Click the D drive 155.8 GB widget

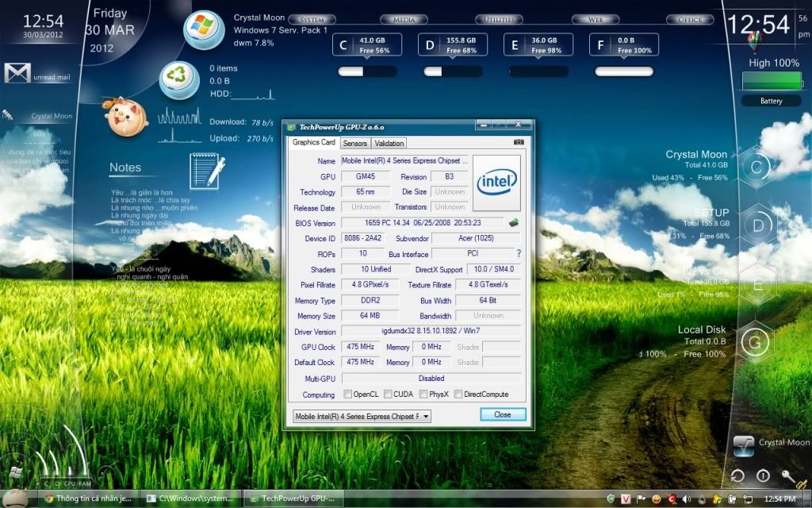click(x=453, y=45)
